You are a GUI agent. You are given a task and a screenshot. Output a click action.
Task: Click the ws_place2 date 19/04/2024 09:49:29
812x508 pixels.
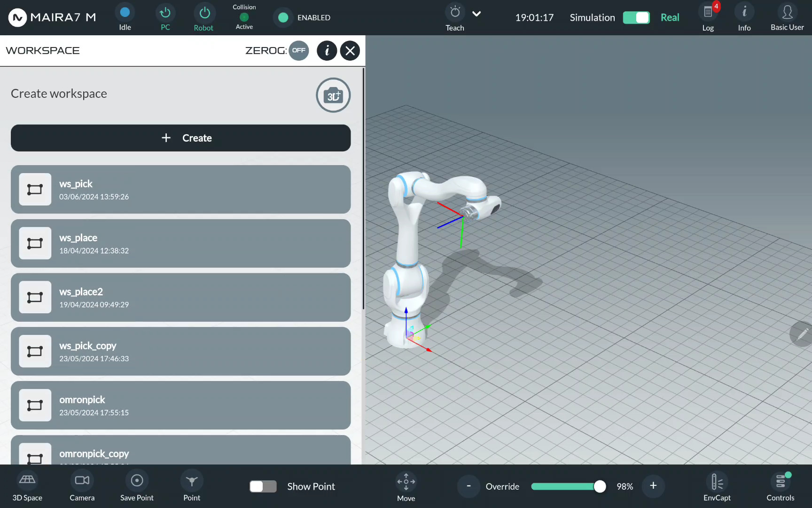click(x=94, y=305)
